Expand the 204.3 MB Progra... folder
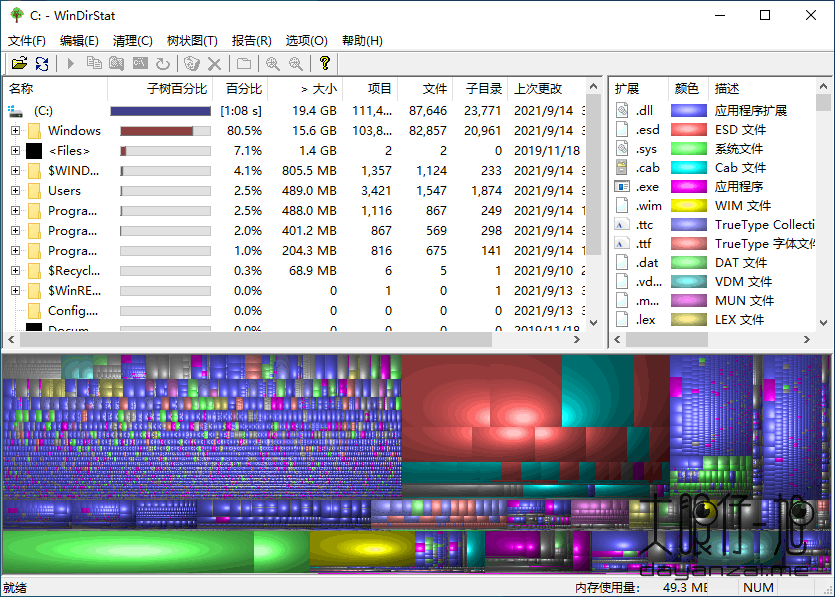This screenshot has height=597, width=835. click(x=15, y=250)
